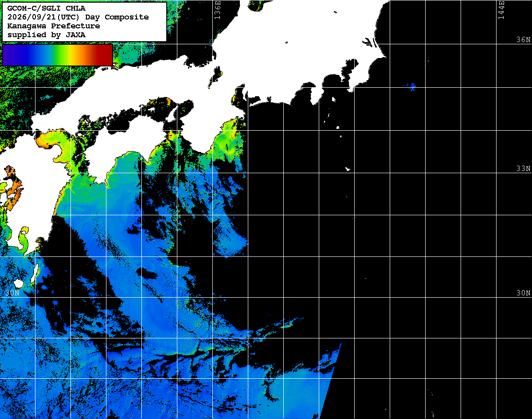Click the GCOM-C/SGLI CHLA title text
This screenshot has height=419, width=532.
pos(47,8)
